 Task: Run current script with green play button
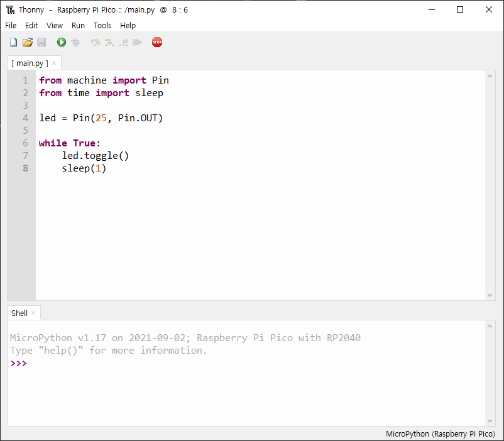click(62, 42)
